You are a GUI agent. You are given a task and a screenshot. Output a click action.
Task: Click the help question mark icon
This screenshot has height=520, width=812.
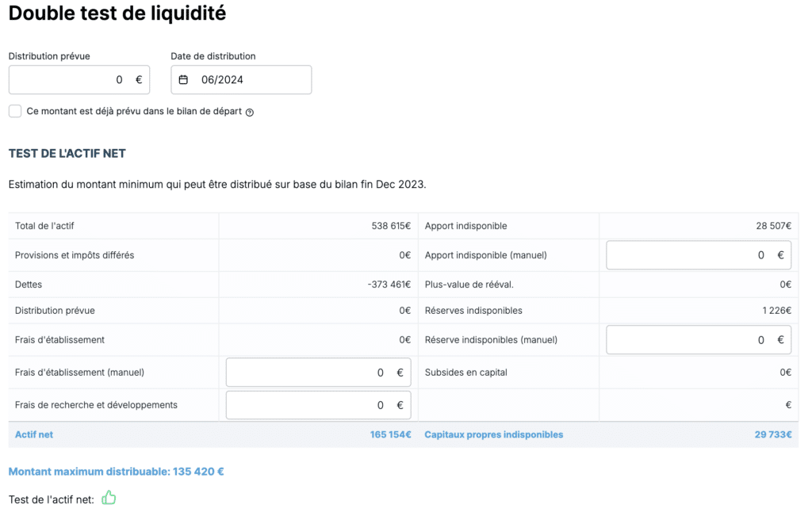[x=250, y=113]
